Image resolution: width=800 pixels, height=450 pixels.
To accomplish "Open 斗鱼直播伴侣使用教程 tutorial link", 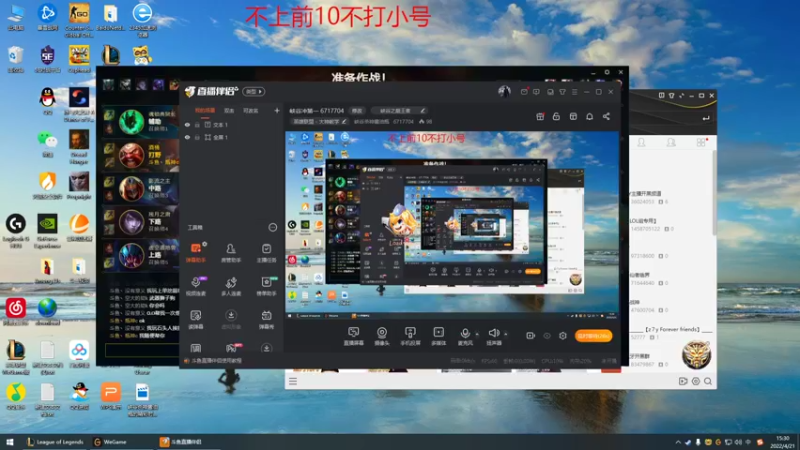I will coord(216,361).
